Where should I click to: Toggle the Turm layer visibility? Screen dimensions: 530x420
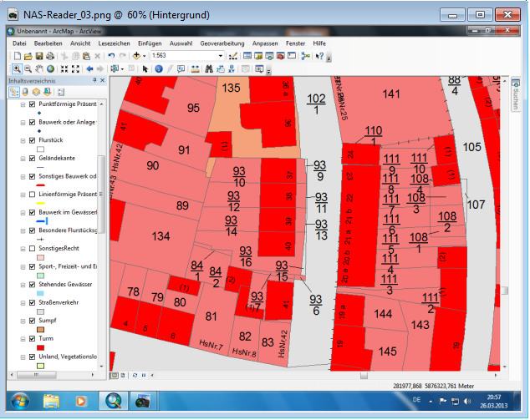32,338
